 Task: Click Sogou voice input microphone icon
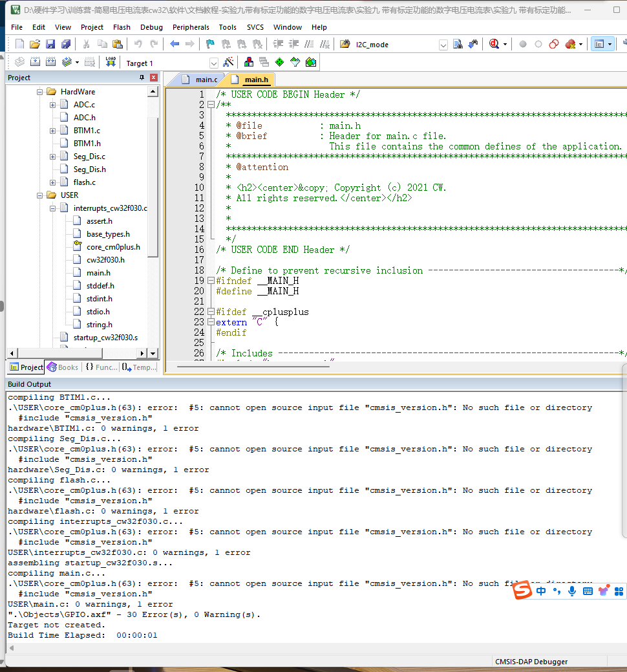pos(572,591)
